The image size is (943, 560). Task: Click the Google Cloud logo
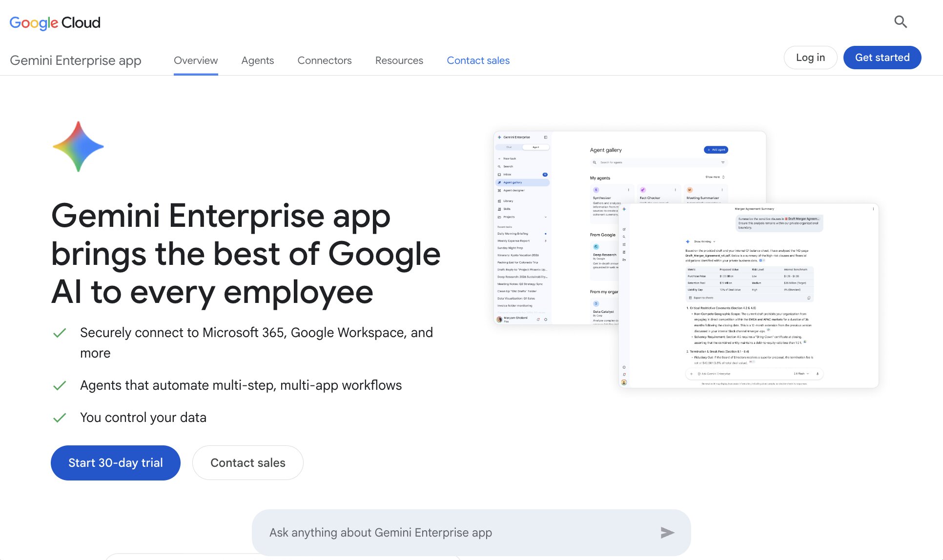pyautogui.click(x=55, y=22)
